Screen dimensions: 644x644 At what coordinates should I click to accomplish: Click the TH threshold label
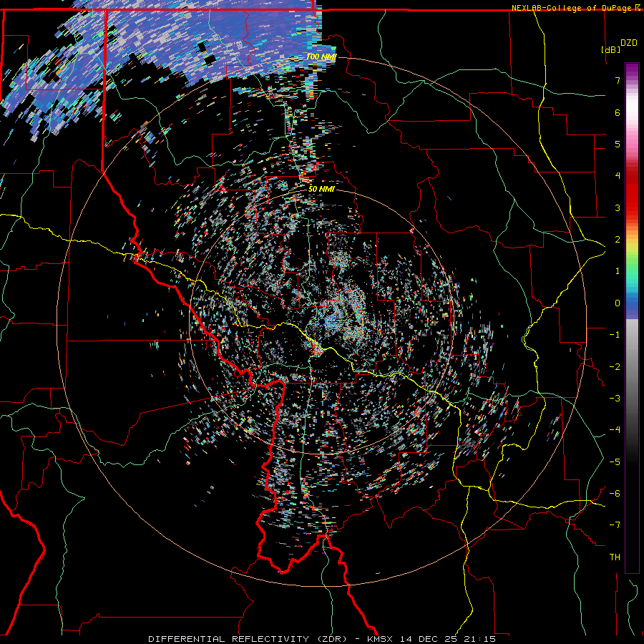(615, 557)
